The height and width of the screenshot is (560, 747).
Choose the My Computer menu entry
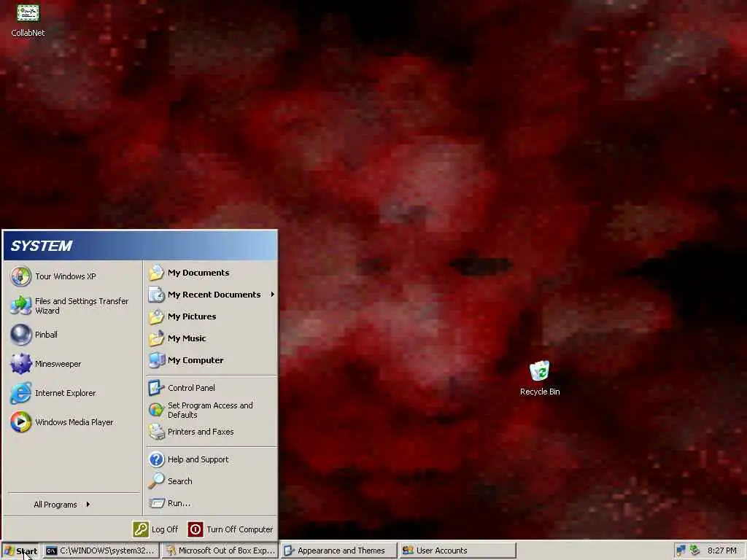212,360
